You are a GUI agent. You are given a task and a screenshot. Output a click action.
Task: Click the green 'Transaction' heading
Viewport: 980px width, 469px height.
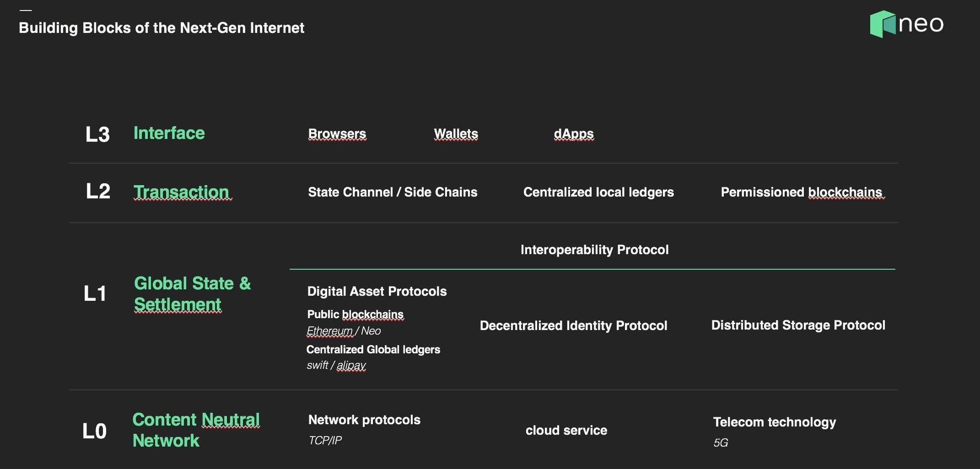click(181, 192)
